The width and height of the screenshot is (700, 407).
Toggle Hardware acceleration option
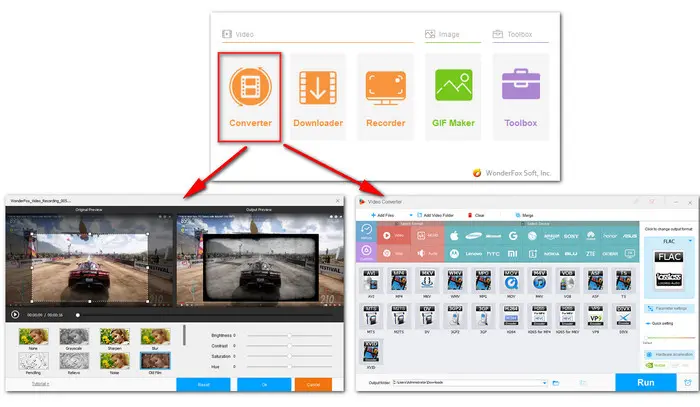coord(669,354)
